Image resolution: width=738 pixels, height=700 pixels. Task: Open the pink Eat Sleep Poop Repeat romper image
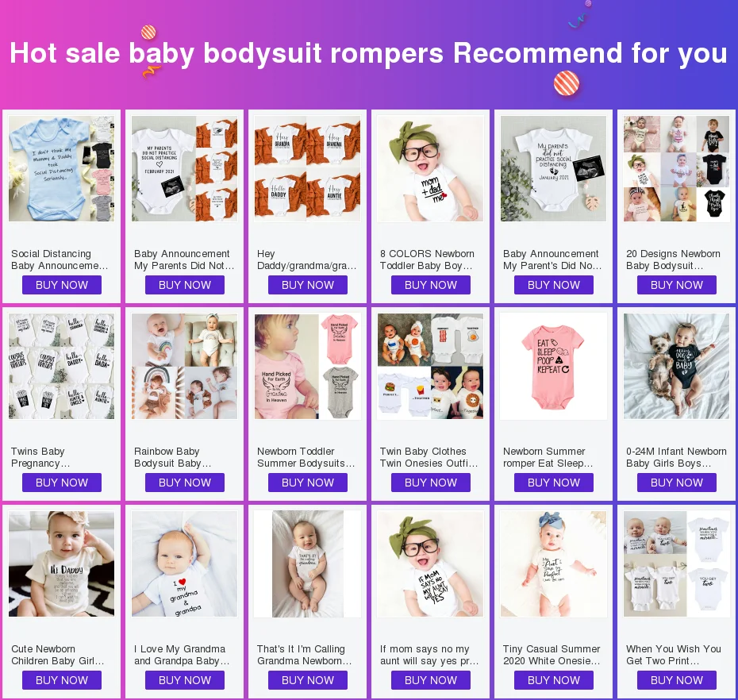pos(554,366)
